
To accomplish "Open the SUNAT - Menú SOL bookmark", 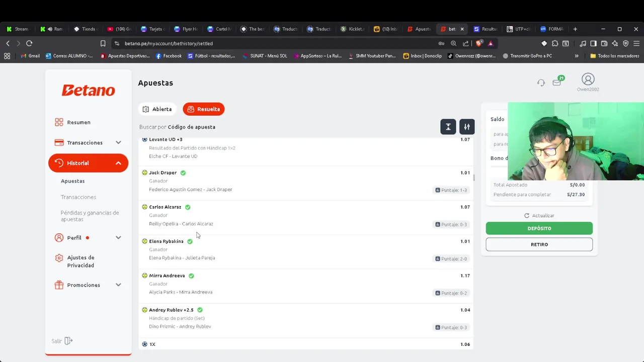I will (265, 56).
